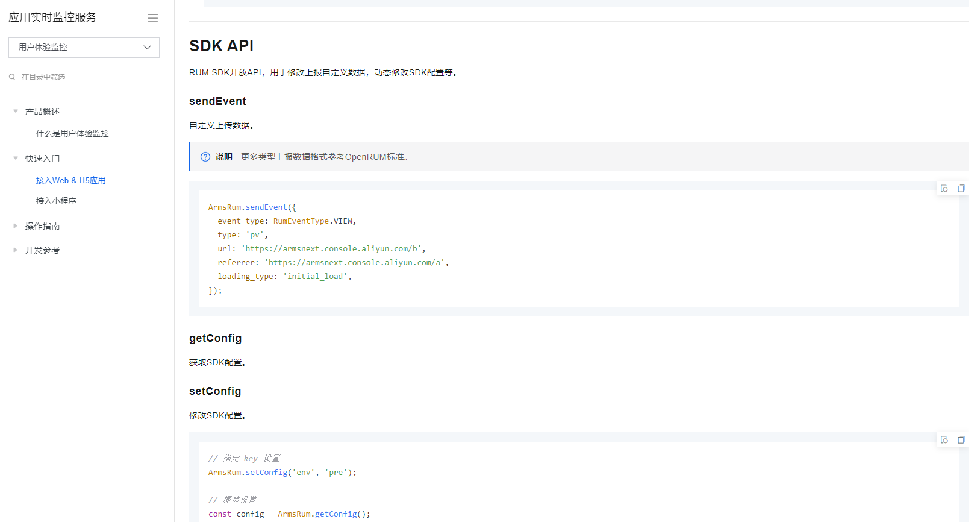The height and width of the screenshot is (522, 980).
Task: Click the magnifier icon in catalog filter
Action: 12,77
